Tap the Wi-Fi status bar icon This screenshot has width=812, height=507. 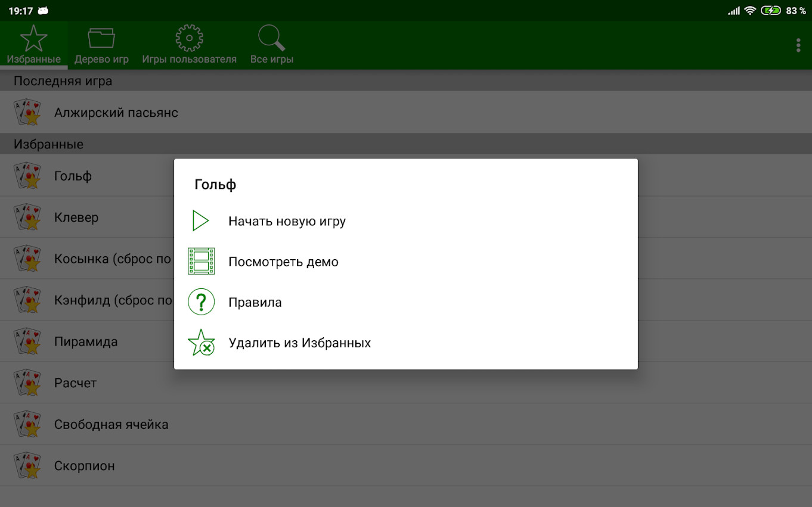pos(751,11)
